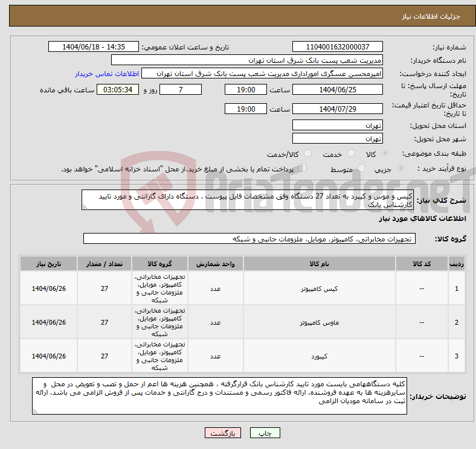Toggle the اسناد خزانه اسلامی payment checkbox
Image resolution: width=476 pixels, height=449 pixels.
pyautogui.click(x=303, y=167)
